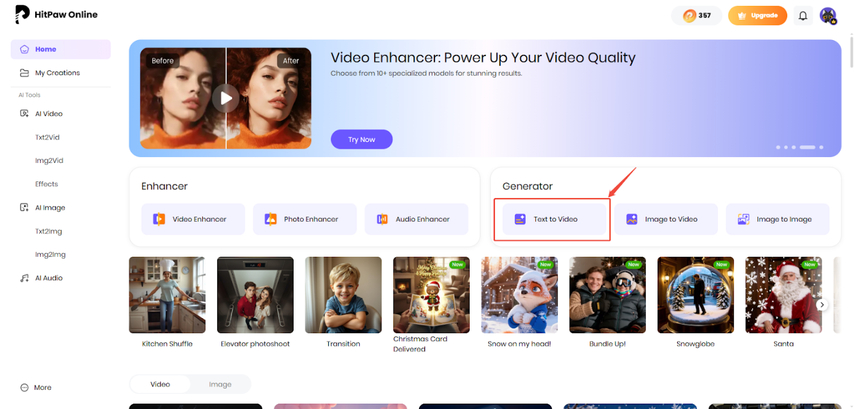This screenshot has height=409, width=854.
Task: Select the last banner carousel dot
Action: coord(821,147)
